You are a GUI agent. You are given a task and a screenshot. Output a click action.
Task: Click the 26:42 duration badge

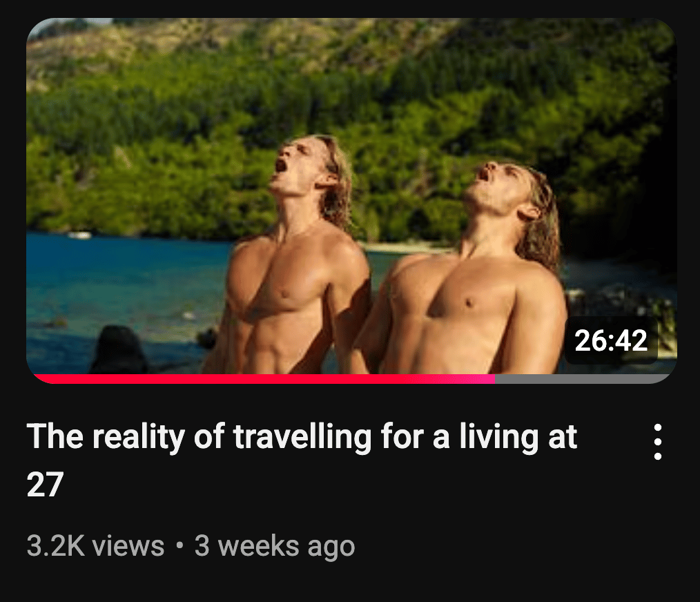[611, 341]
